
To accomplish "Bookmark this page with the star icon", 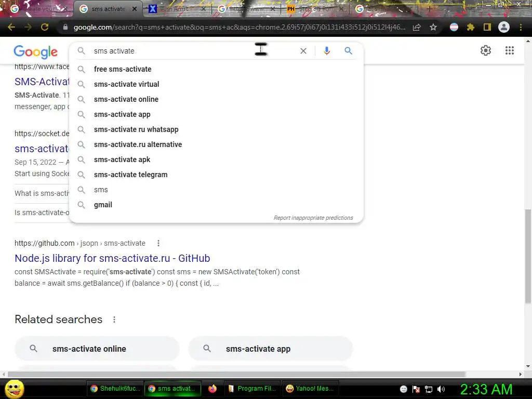I will [x=433, y=27].
